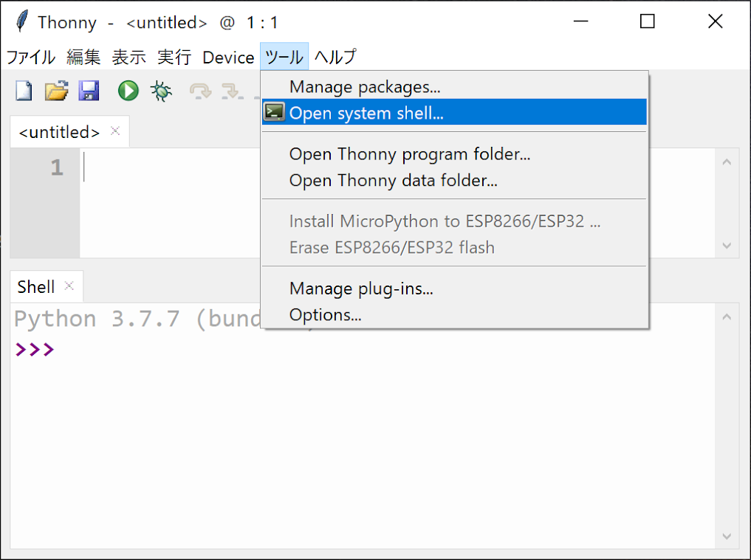Click the Shell scrollbar down arrow
This screenshot has height=560, width=751.
(x=727, y=536)
